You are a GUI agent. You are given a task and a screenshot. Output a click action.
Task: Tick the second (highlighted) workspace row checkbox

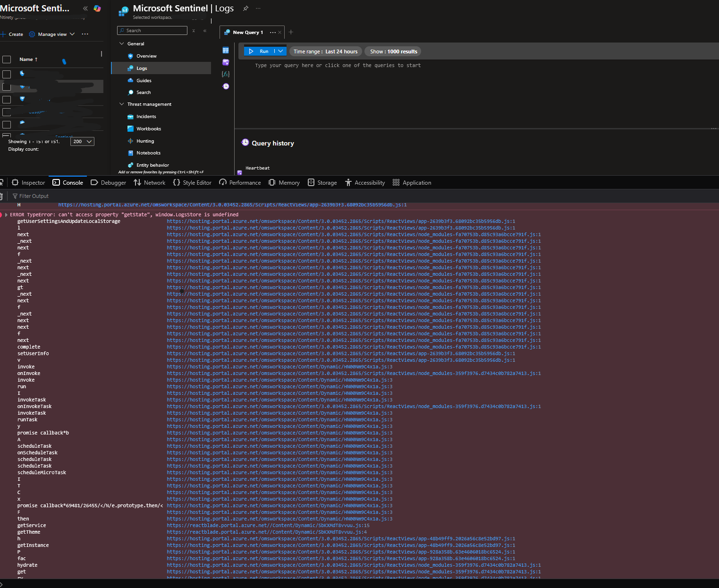point(7,86)
